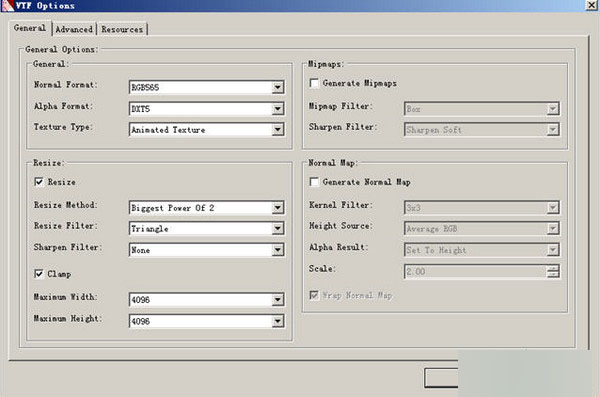Viewport: 600px width, 397px height.
Task: Expand the Texture Type dropdown
Action: [207, 130]
